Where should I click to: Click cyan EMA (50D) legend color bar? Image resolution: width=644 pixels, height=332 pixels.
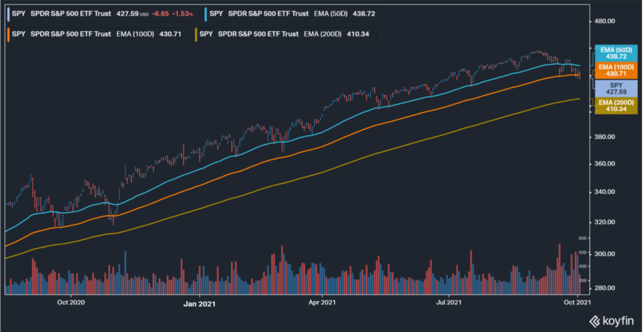[206, 14]
